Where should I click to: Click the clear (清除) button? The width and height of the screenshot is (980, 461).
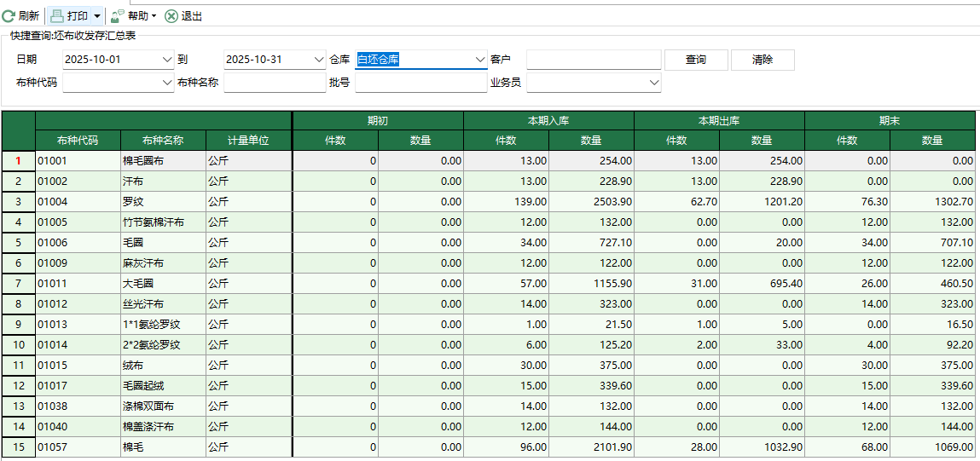coord(763,60)
